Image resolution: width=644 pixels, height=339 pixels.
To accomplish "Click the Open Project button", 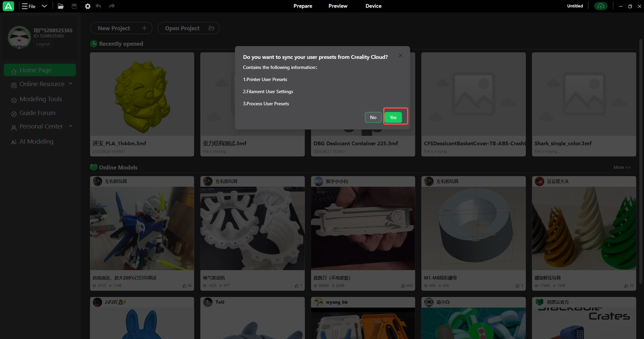I will tap(188, 28).
